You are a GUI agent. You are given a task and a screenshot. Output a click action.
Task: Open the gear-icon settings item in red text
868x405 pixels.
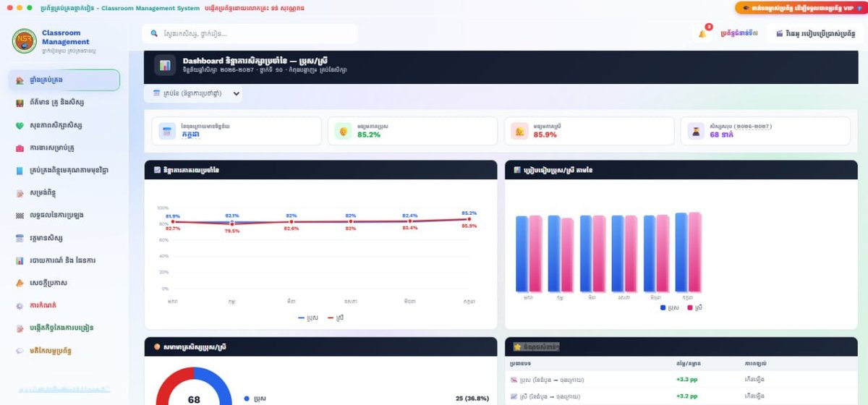64,306
